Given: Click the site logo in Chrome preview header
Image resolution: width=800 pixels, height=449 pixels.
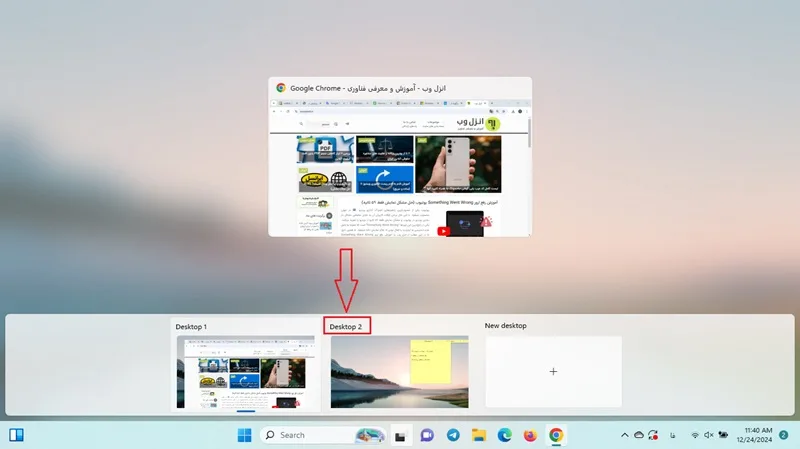Looking at the screenshot, I should [478, 123].
